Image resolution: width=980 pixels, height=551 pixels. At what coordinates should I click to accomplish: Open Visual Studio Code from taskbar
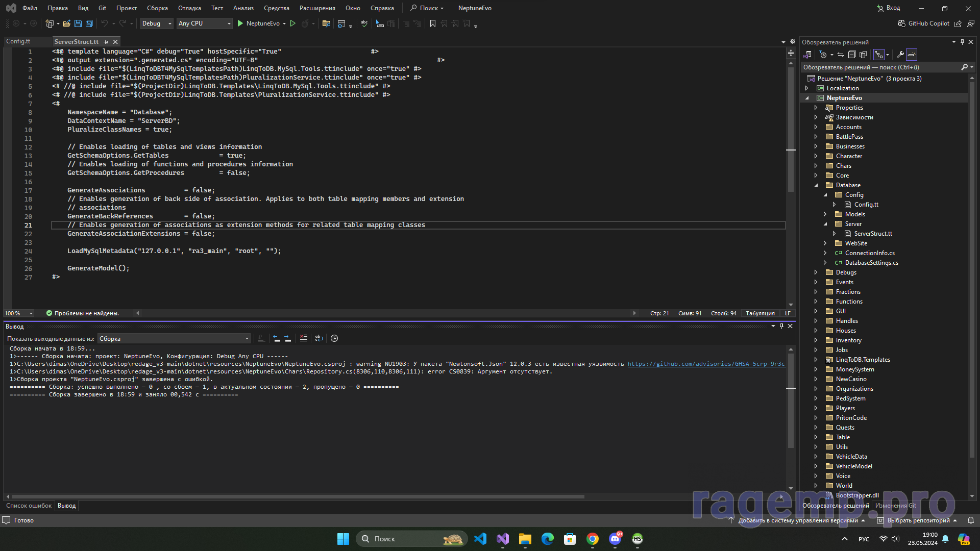click(x=480, y=539)
